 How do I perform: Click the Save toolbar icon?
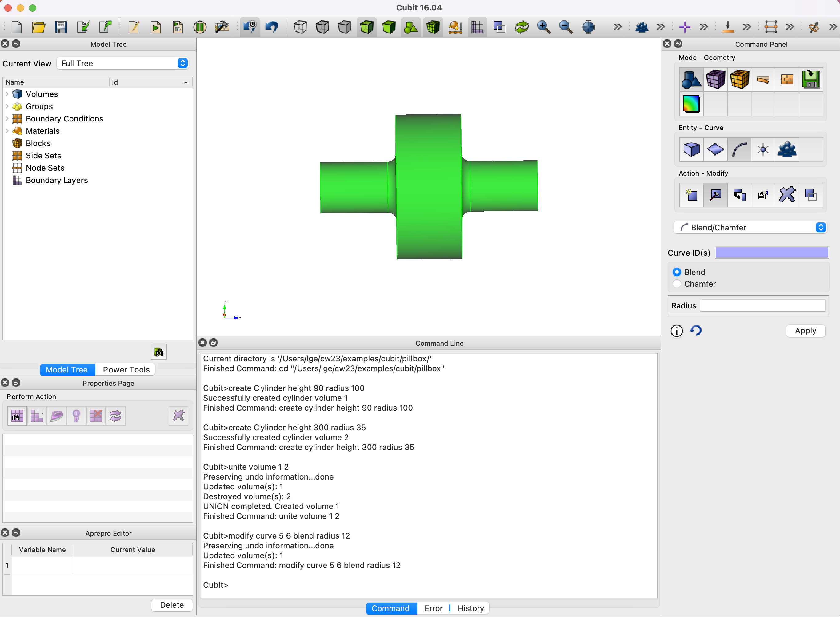click(61, 27)
